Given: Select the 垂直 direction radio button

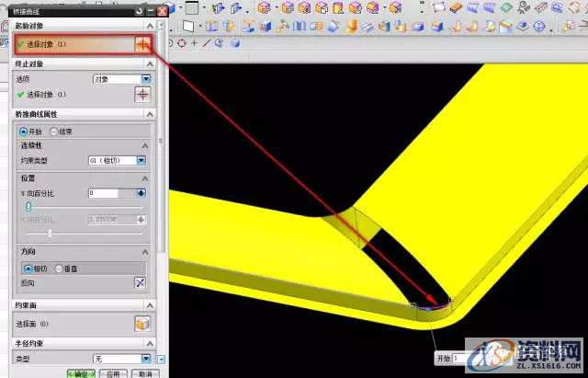Looking at the screenshot, I should click(x=61, y=269).
